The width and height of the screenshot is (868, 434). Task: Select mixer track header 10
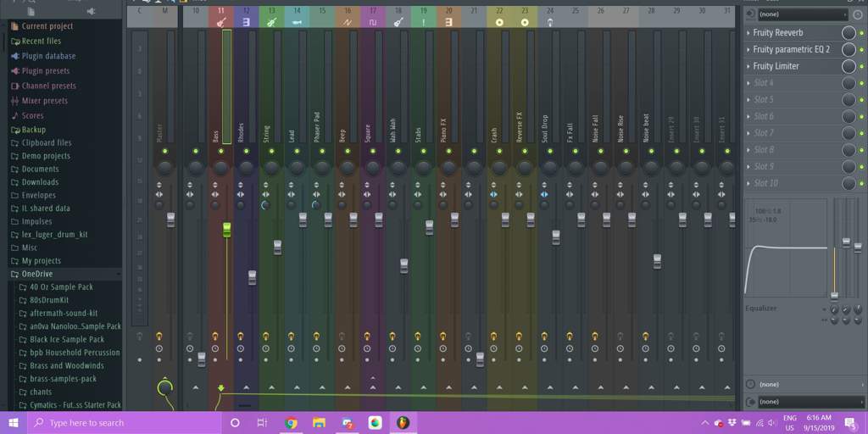click(x=196, y=17)
